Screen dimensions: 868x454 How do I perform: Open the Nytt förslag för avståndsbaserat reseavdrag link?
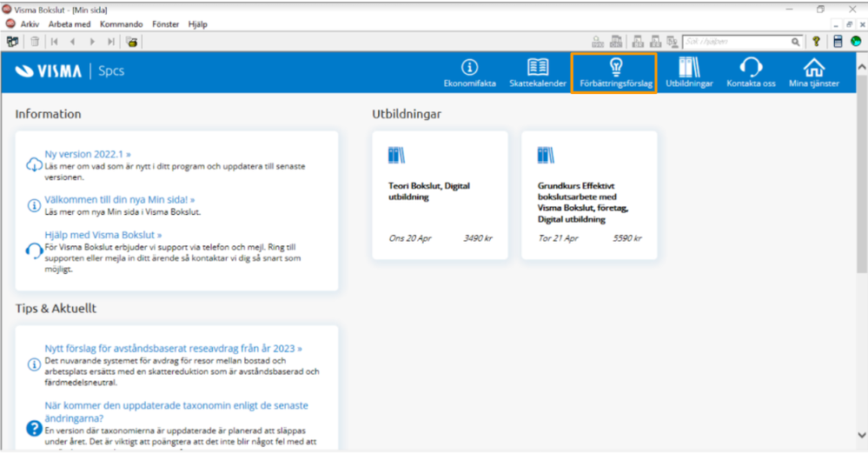pyautogui.click(x=173, y=349)
